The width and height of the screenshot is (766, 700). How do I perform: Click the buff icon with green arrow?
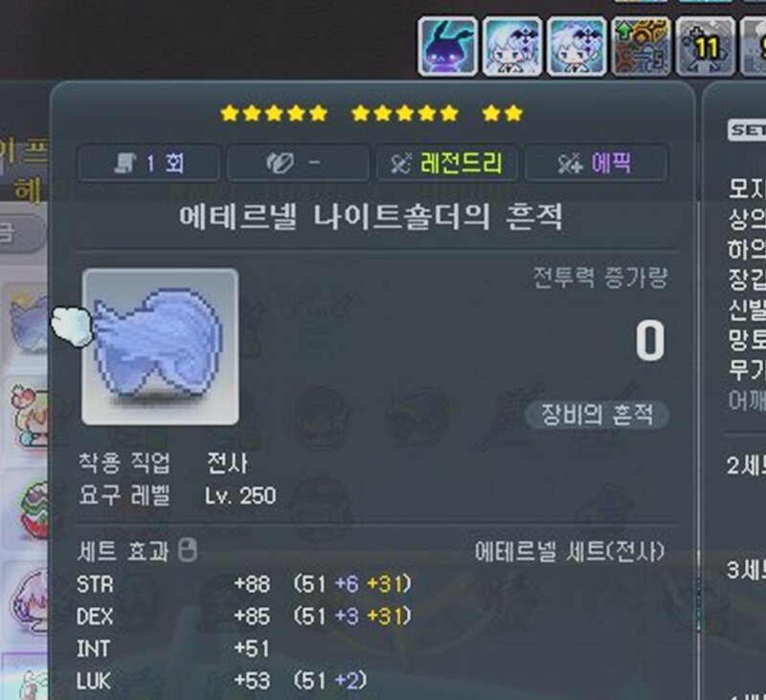pos(641,47)
